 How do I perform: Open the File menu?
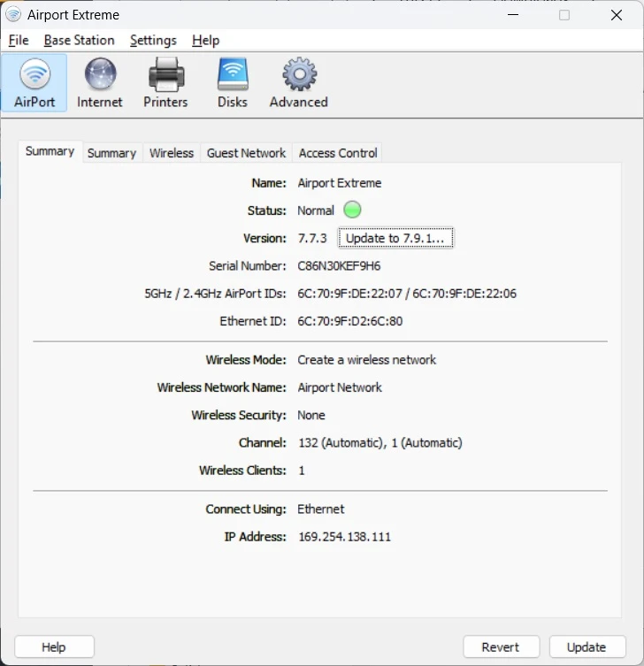click(x=19, y=41)
